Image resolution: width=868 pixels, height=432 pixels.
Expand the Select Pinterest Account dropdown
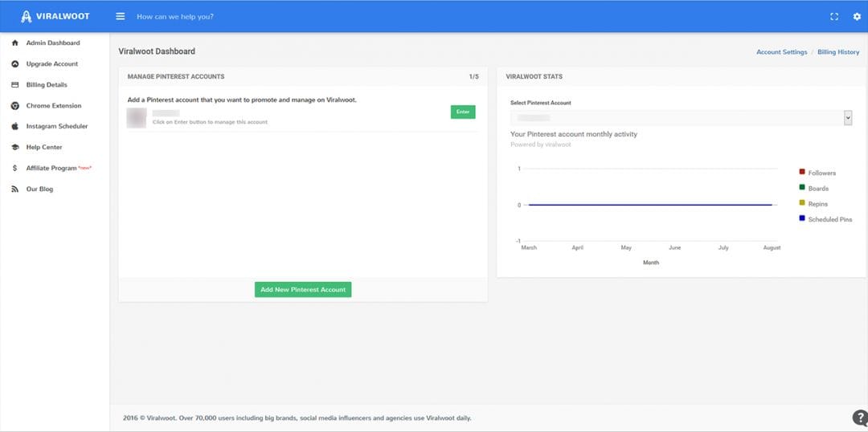pyautogui.click(x=847, y=118)
